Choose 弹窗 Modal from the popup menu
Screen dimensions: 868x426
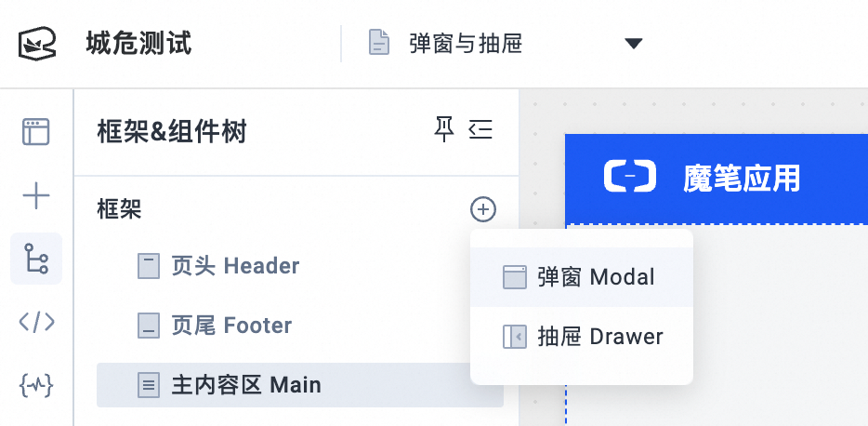tap(581, 277)
